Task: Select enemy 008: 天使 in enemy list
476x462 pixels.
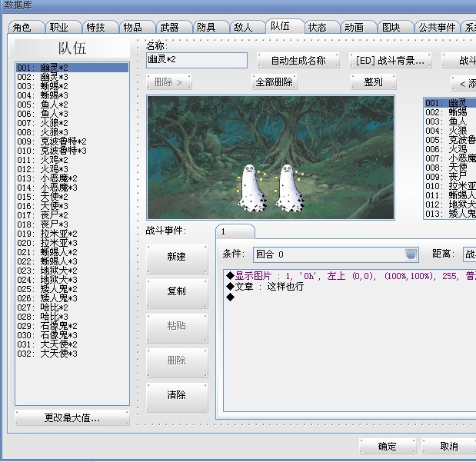Action: [x=450, y=168]
